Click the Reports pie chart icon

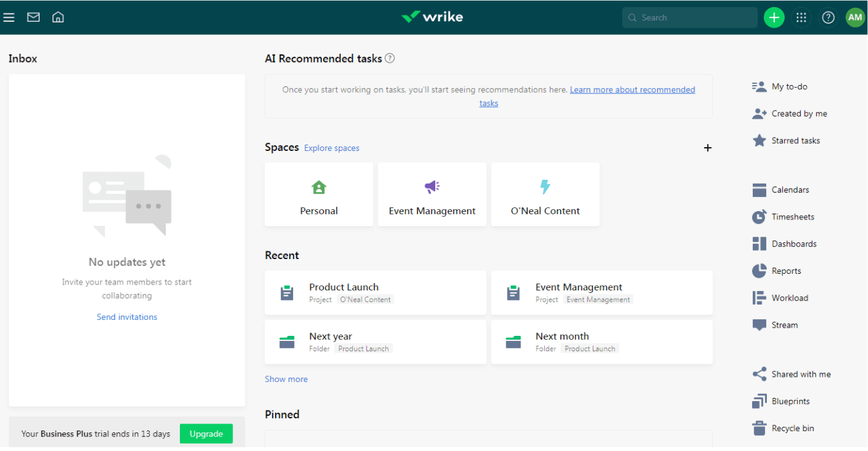click(x=759, y=271)
